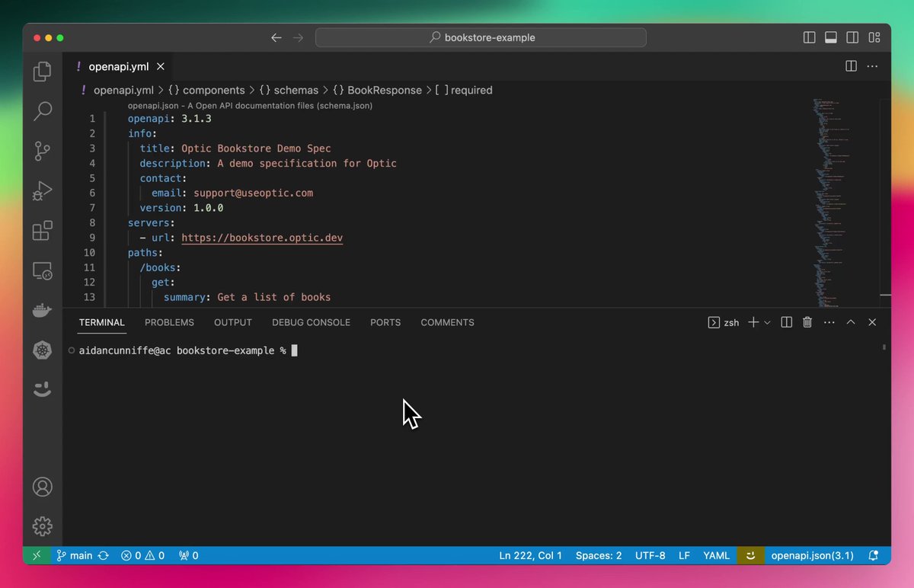Open the Run and Debug view
Viewport: 914px width, 588px height.
pyautogui.click(x=43, y=190)
